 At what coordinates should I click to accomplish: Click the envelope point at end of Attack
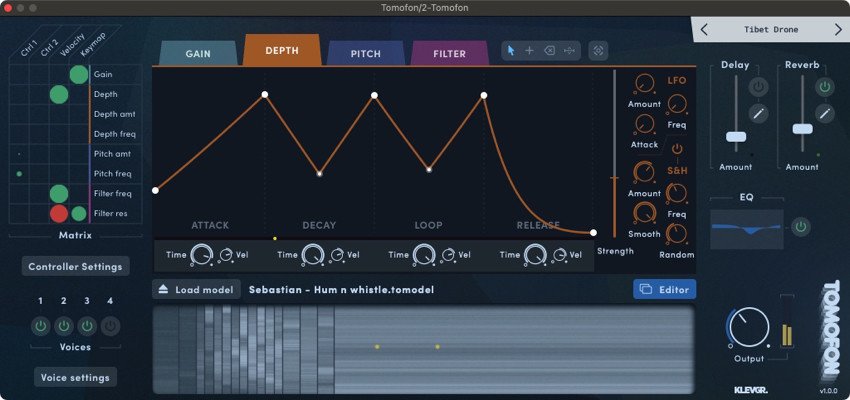coord(265,94)
